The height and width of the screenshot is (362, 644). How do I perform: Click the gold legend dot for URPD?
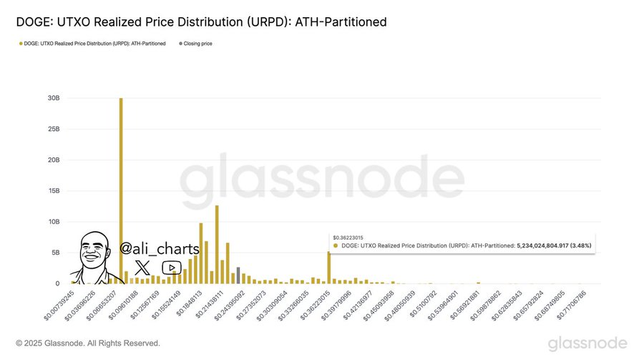point(21,44)
